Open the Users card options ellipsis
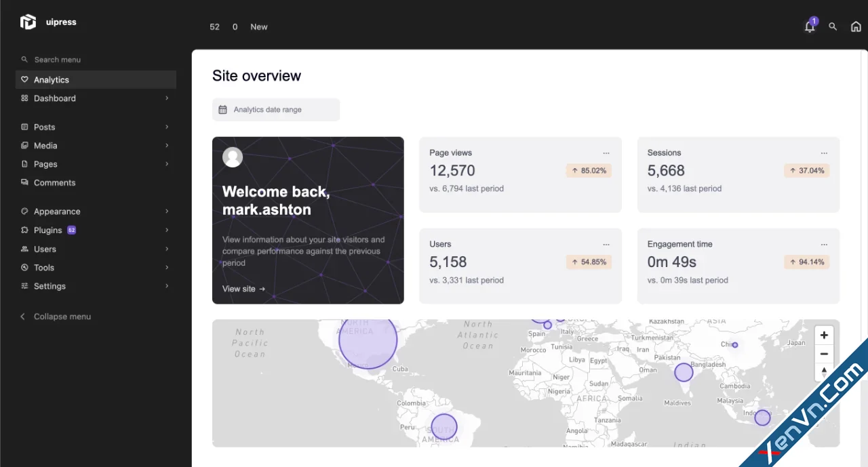Viewport: 868px width, 467px height. coord(606,243)
